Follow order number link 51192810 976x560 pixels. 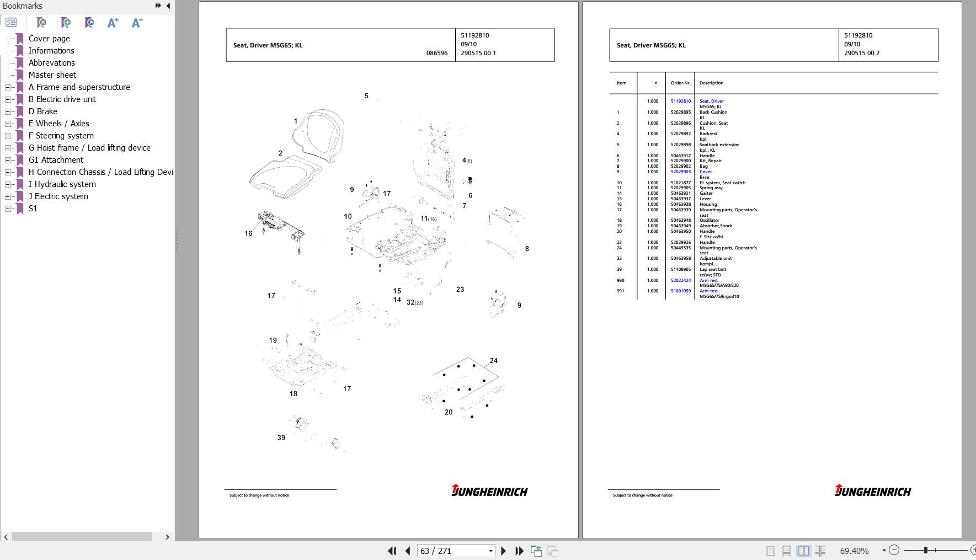(680, 101)
